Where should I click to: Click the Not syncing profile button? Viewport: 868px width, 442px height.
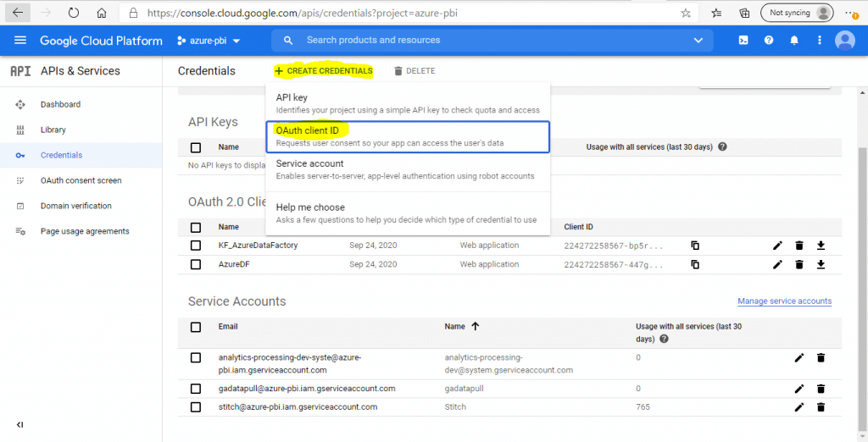(797, 13)
